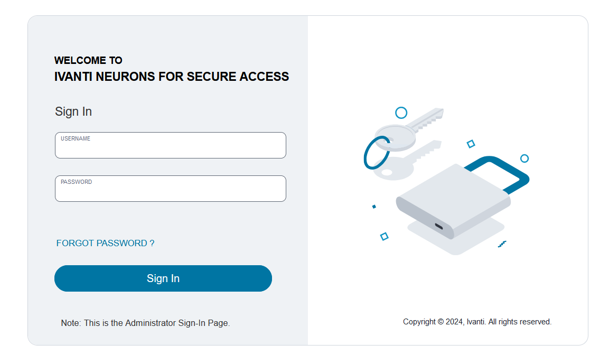The image size is (609, 364).
Task: Click inside the PASSWORD input field
Action: click(170, 191)
